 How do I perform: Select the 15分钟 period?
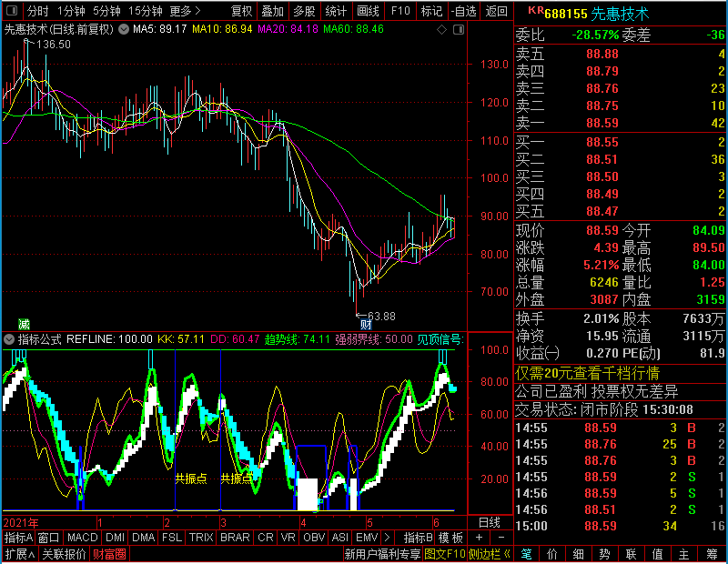click(145, 11)
